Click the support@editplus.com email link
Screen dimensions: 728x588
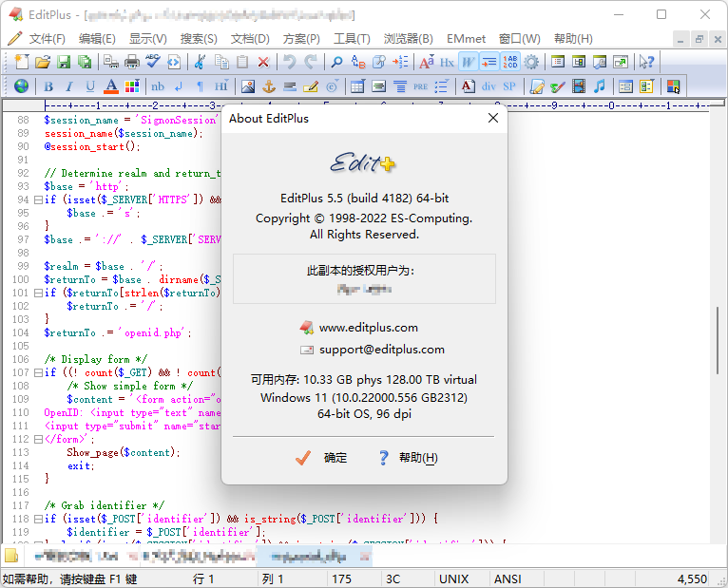coord(382,350)
